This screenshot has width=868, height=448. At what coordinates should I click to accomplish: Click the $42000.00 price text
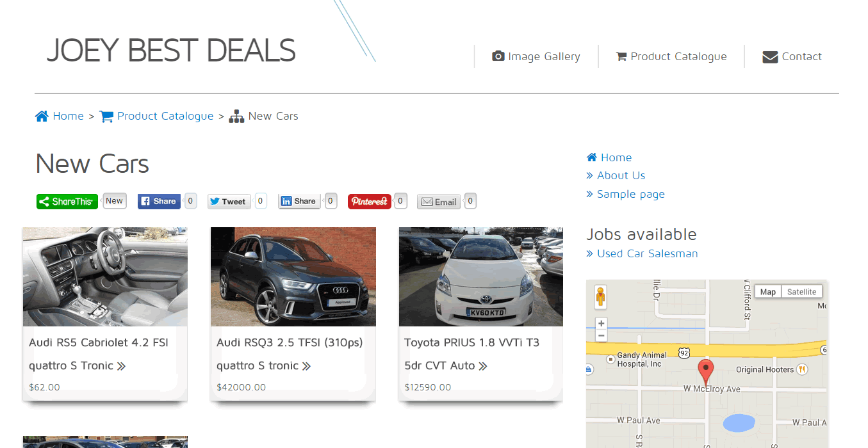pos(242,387)
